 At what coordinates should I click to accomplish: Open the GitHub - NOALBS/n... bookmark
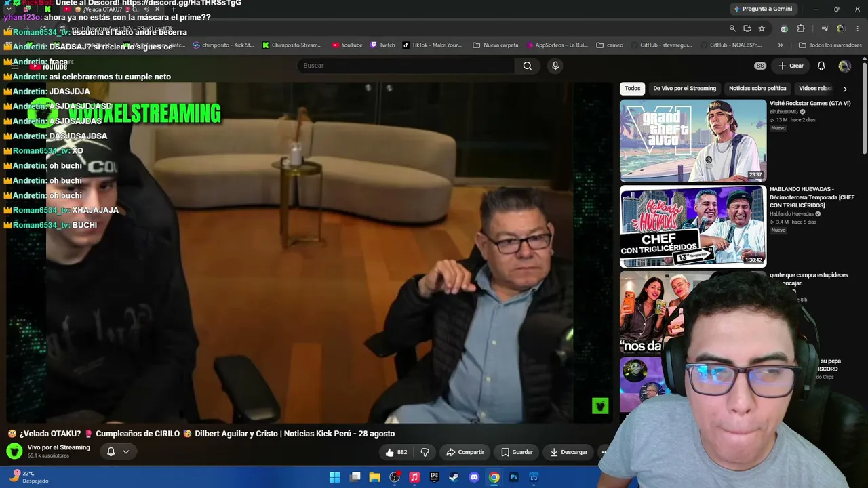[x=730, y=45]
